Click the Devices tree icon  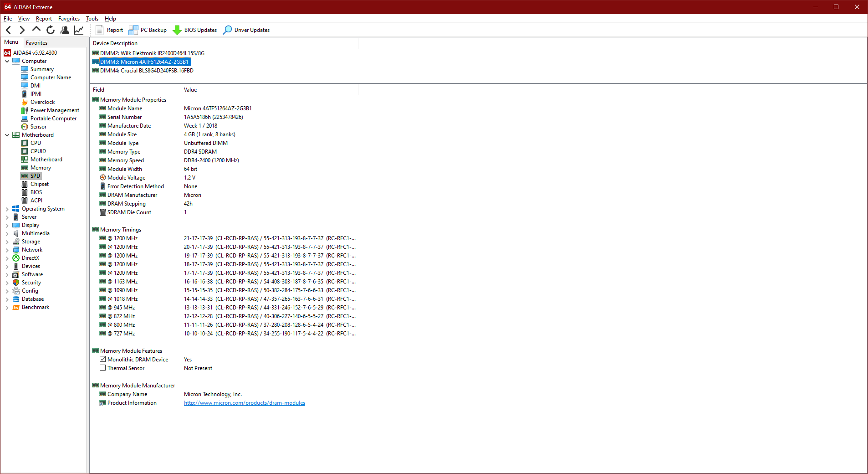click(x=16, y=266)
